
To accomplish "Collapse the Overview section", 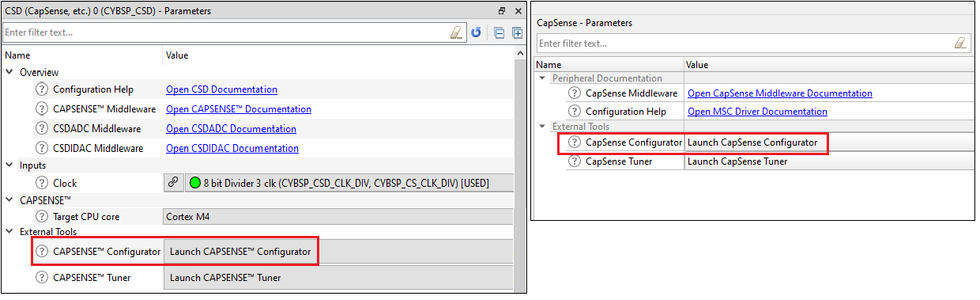I will [x=9, y=72].
